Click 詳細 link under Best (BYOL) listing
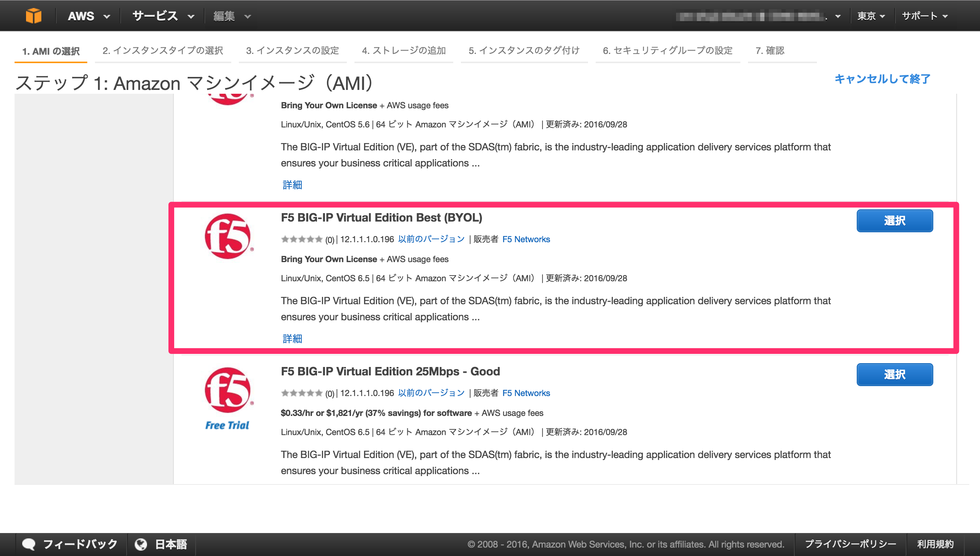The image size is (980, 556). [292, 339]
